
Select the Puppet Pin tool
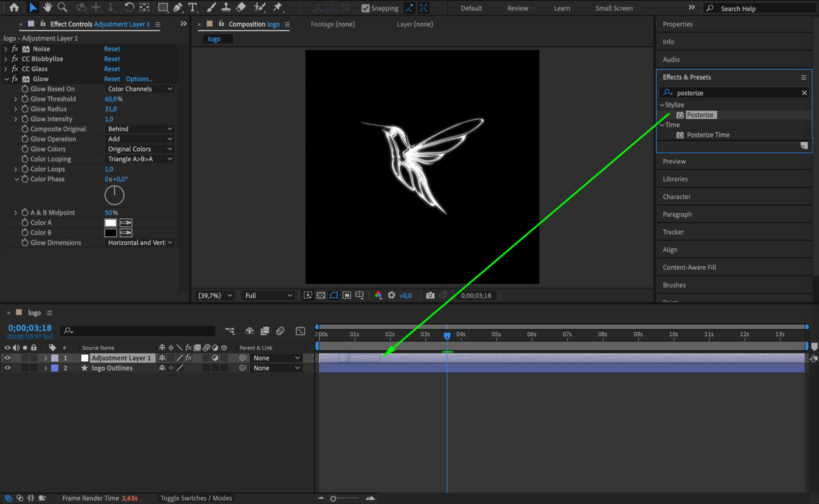278,7
